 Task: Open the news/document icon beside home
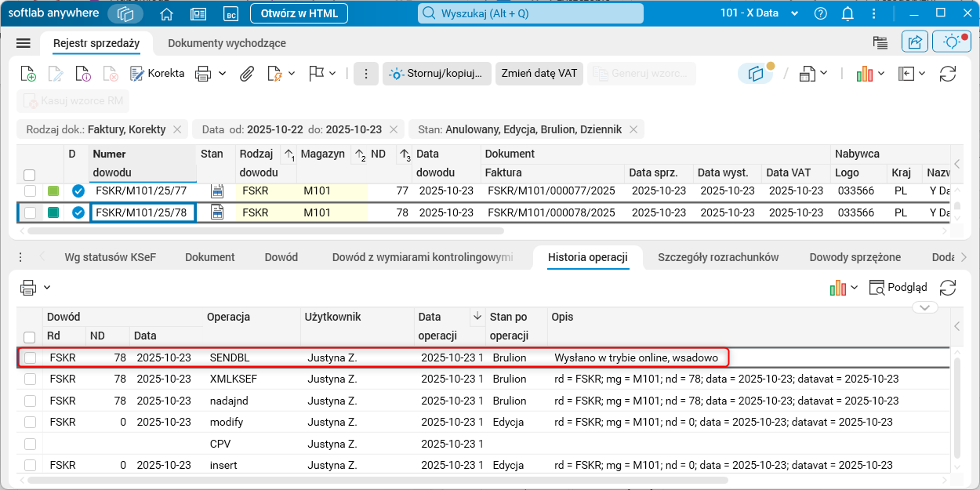(x=198, y=14)
